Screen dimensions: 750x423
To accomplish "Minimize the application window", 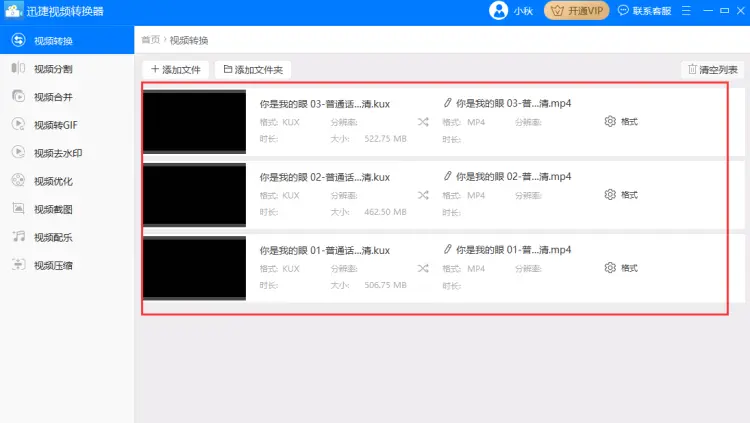I will click(x=708, y=11).
